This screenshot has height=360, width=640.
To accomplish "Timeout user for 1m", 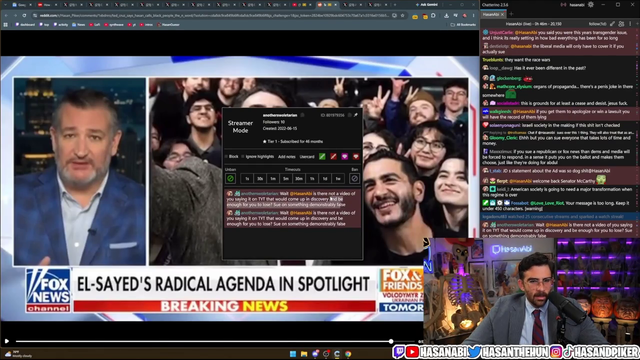I will [273, 178].
